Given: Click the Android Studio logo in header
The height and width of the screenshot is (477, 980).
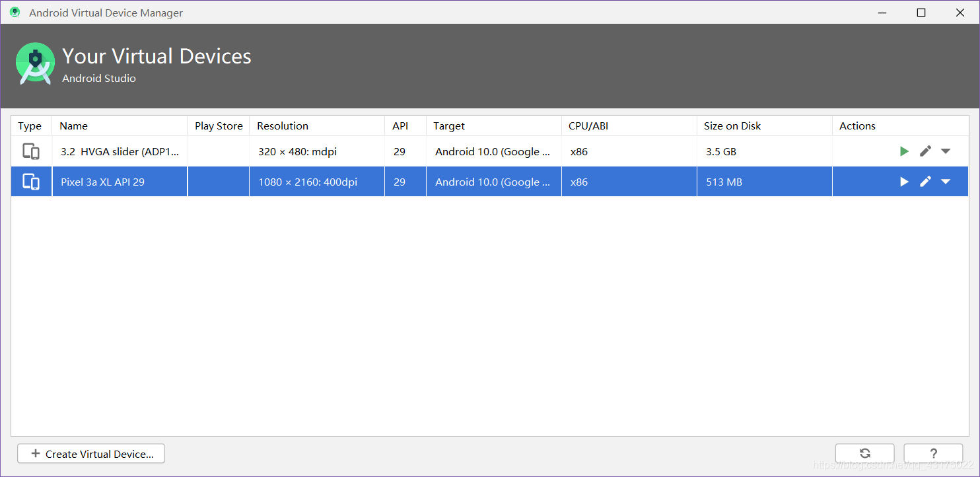Looking at the screenshot, I should [x=35, y=63].
